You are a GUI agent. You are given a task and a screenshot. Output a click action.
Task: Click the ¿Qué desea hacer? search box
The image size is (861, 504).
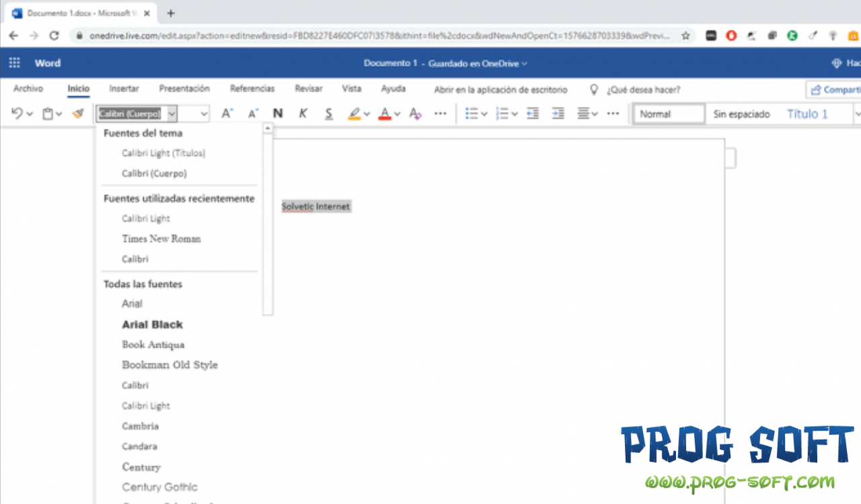pos(644,89)
